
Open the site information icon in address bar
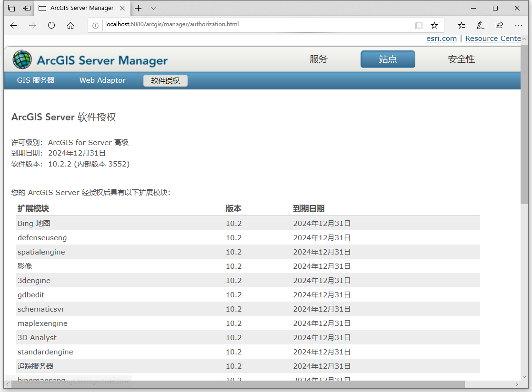pos(96,25)
